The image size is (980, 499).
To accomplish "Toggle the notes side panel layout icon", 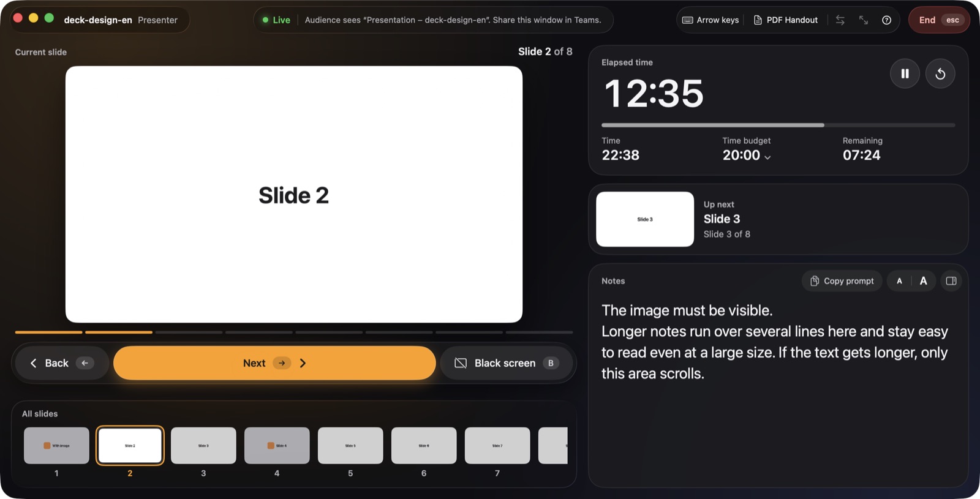I will click(951, 281).
